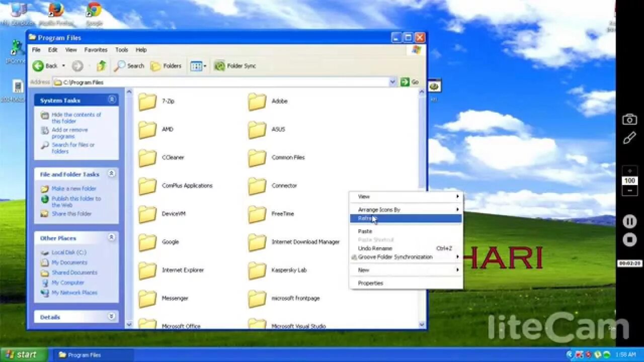Select the ComPlus Applications folder icon
The image size is (644, 362).
pos(147,186)
